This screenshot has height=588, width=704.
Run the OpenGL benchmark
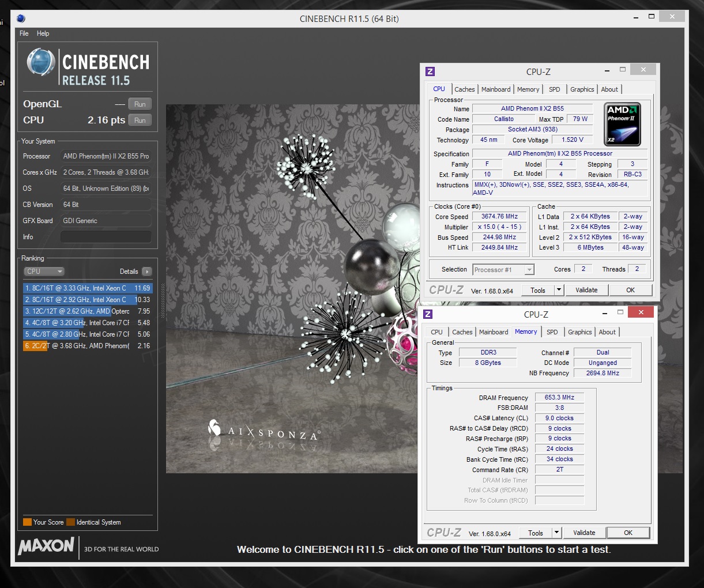coord(140,104)
